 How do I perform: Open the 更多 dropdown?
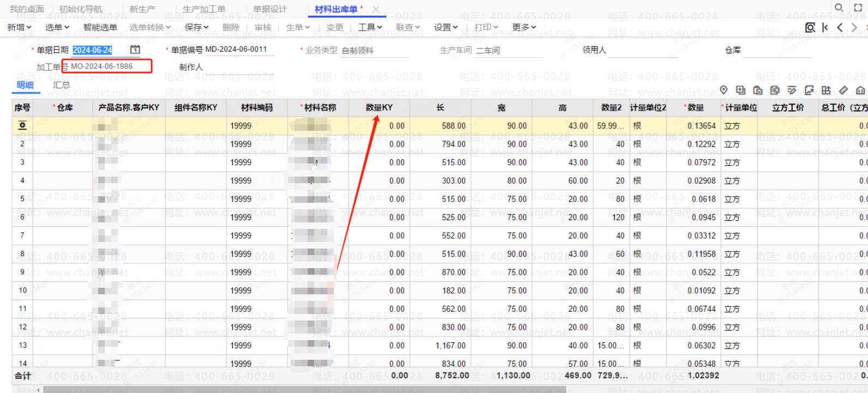pos(524,27)
